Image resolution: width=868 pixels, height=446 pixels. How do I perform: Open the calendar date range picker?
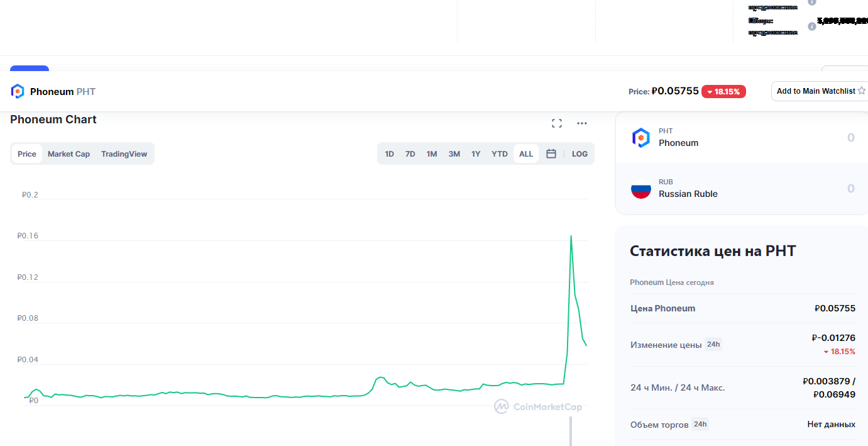[x=551, y=154]
